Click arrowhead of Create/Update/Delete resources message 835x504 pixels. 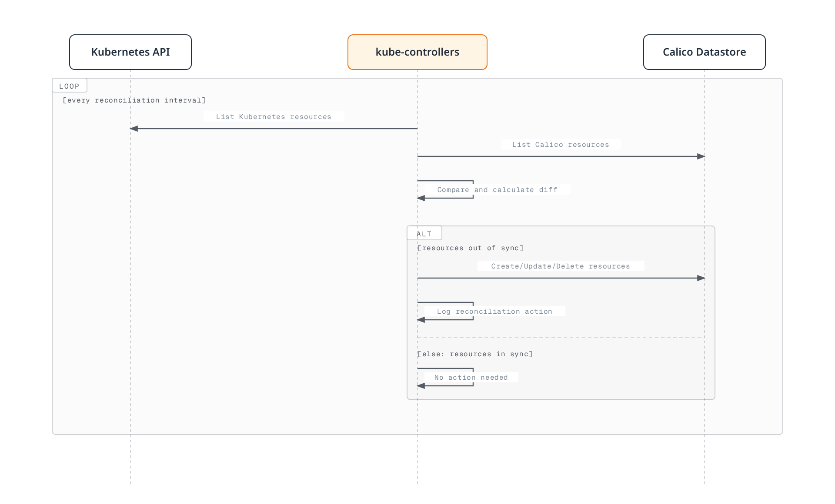click(701, 278)
